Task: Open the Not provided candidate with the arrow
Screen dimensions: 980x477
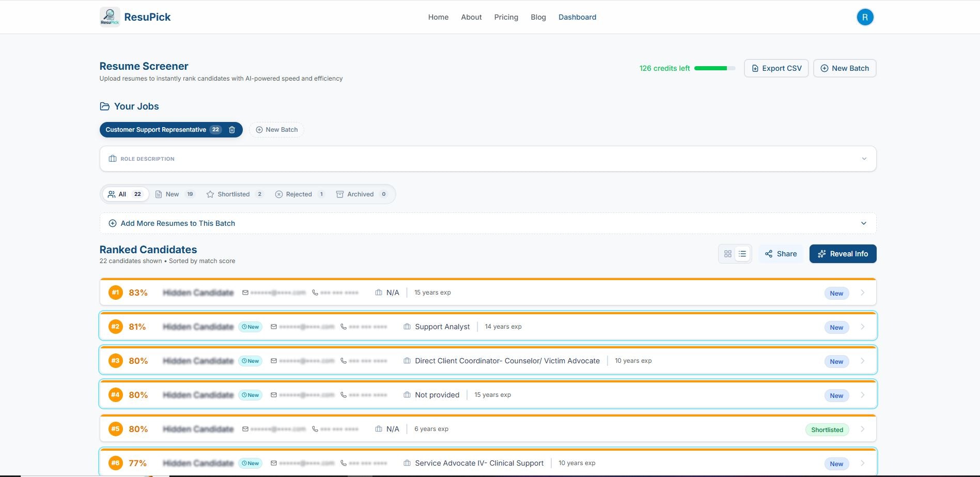Action: point(863,395)
